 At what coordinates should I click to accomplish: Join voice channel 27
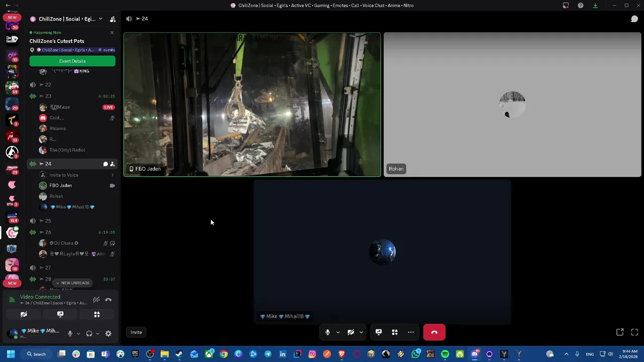72,268
